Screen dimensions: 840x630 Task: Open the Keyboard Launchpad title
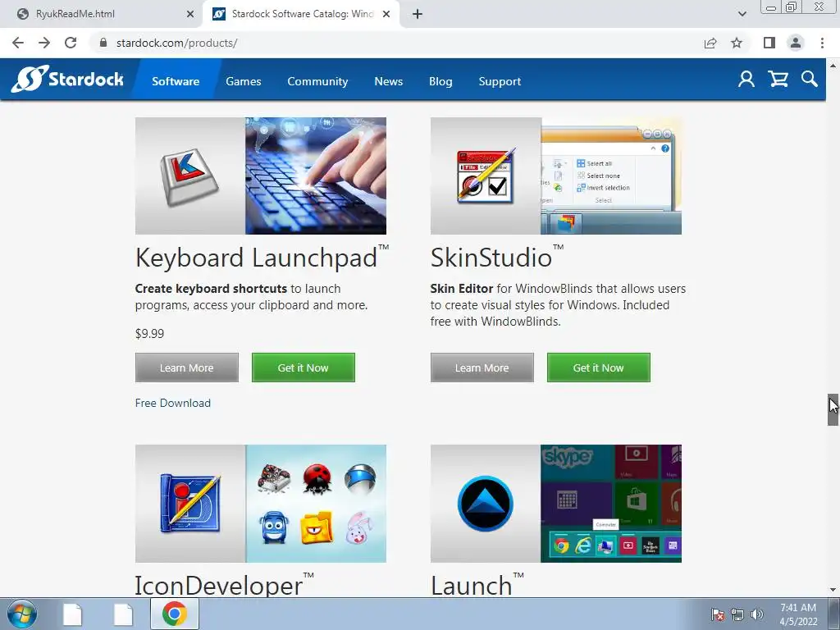pos(262,258)
